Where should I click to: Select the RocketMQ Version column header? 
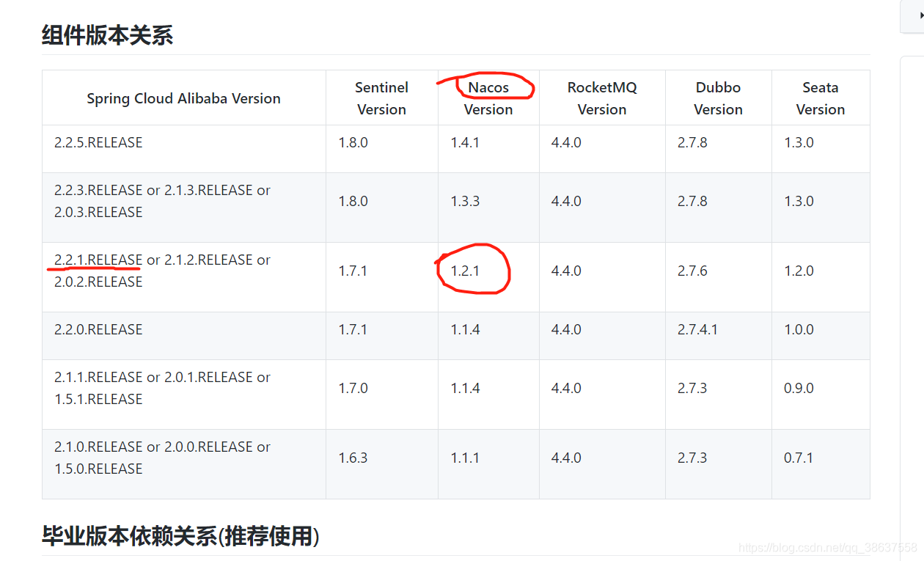[603, 98]
